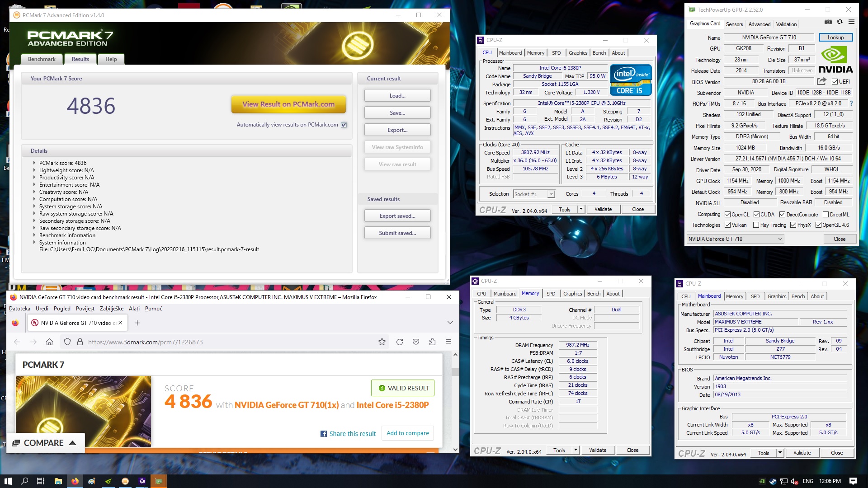Image resolution: width=868 pixels, height=488 pixels.
Task: Close the NVIDIA GeForce GT 710 browser tab
Action: pyautogui.click(x=120, y=323)
